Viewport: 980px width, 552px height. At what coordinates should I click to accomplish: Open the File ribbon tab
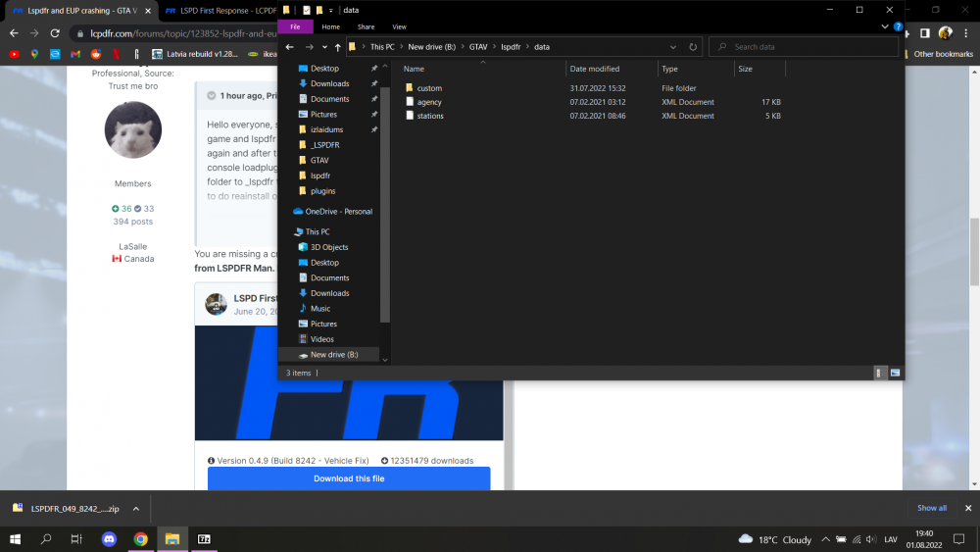[295, 26]
